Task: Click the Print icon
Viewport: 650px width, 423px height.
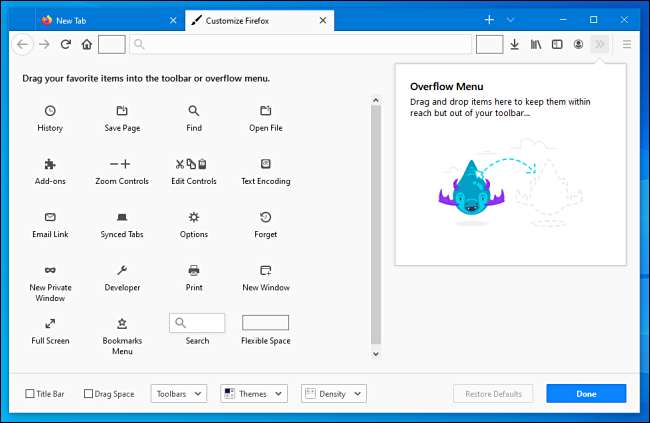Action: pos(193,270)
